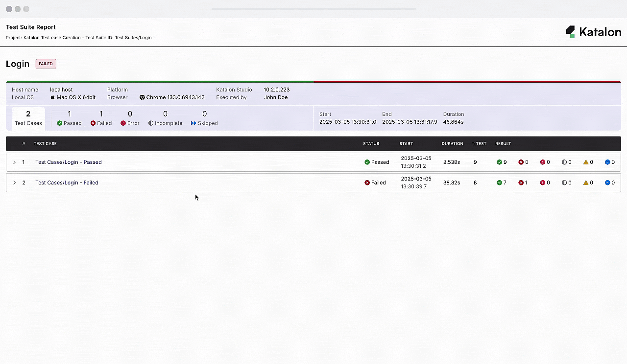
Task: Click Passed status icon in row 1
Action: tap(367, 162)
